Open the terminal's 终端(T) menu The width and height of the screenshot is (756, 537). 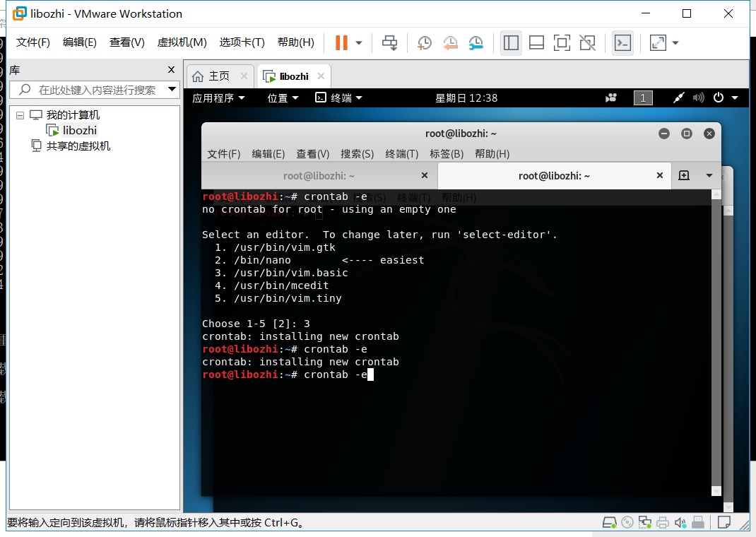pyautogui.click(x=401, y=154)
